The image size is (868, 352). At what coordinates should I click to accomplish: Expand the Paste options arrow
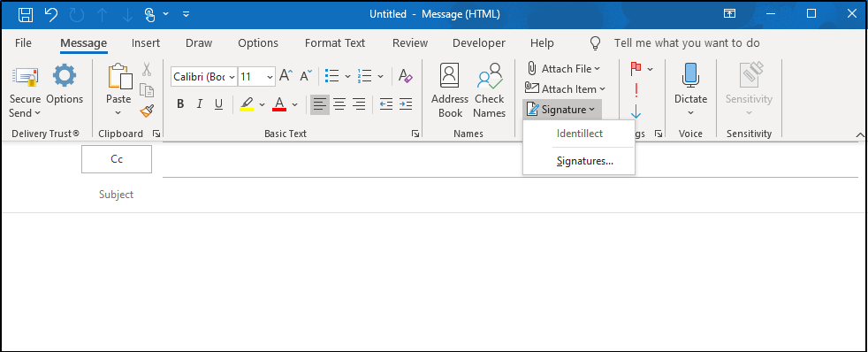coord(118,113)
